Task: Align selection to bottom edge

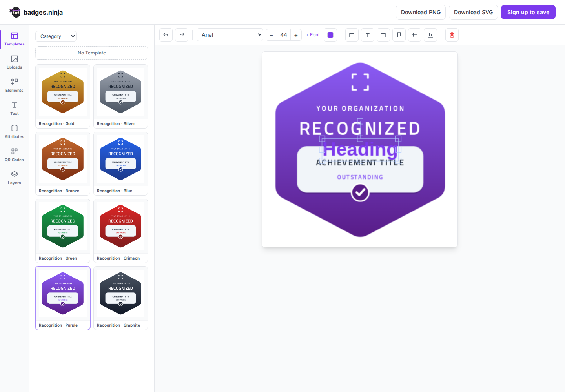Action: pyautogui.click(x=430, y=35)
